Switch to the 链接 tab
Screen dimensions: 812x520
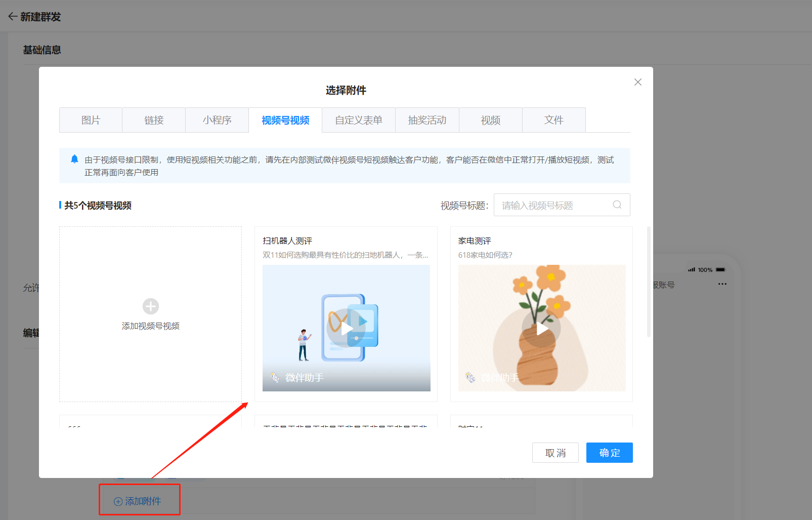tap(154, 120)
